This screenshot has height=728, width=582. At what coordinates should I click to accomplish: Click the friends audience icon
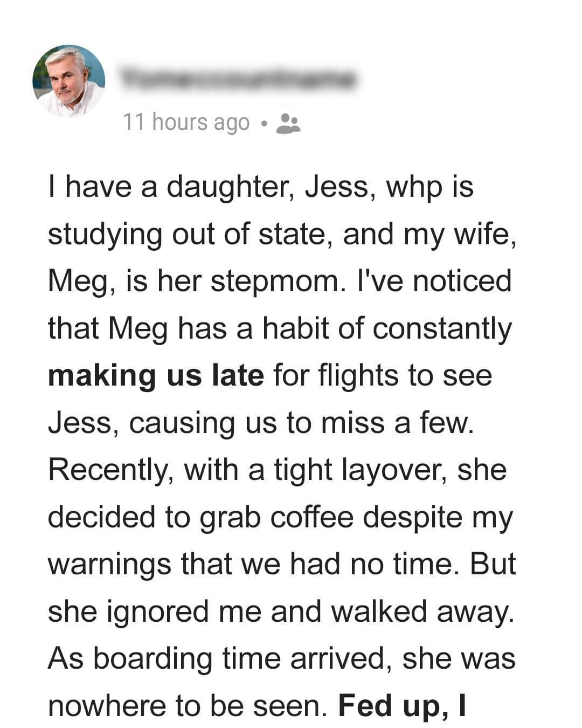point(288,123)
